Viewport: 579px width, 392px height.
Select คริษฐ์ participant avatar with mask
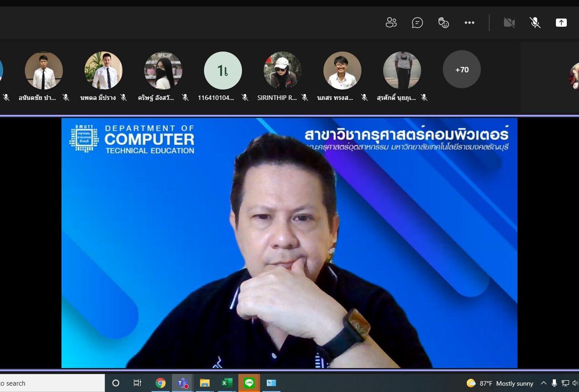(x=163, y=71)
